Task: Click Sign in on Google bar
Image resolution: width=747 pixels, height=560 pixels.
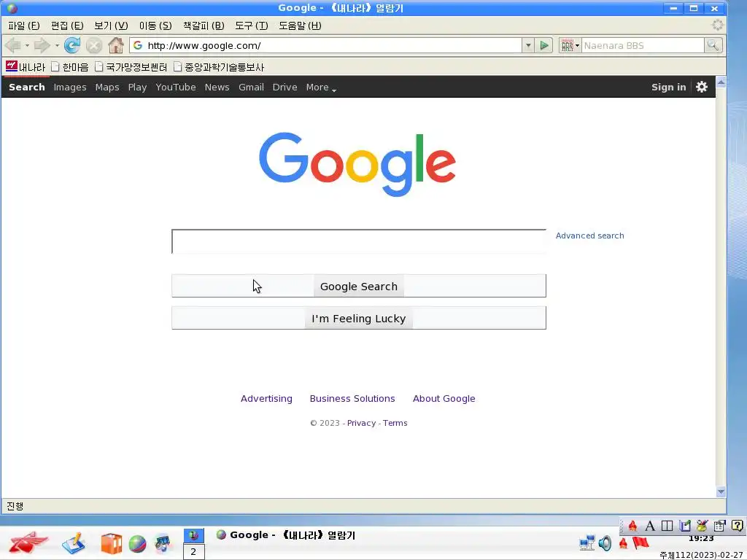Action: tap(668, 87)
